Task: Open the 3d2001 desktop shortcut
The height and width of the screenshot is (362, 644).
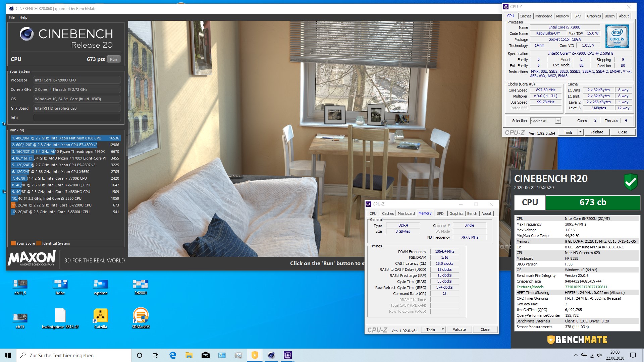Action: [141, 287]
